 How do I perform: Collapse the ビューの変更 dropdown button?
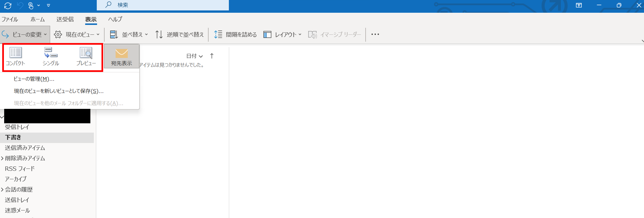click(25, 34)
